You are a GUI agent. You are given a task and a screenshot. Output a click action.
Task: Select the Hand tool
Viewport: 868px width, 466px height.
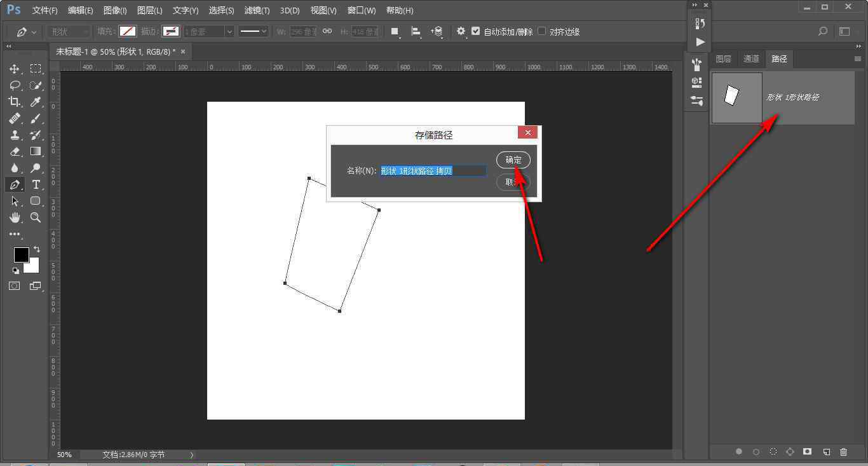point(15,217)
